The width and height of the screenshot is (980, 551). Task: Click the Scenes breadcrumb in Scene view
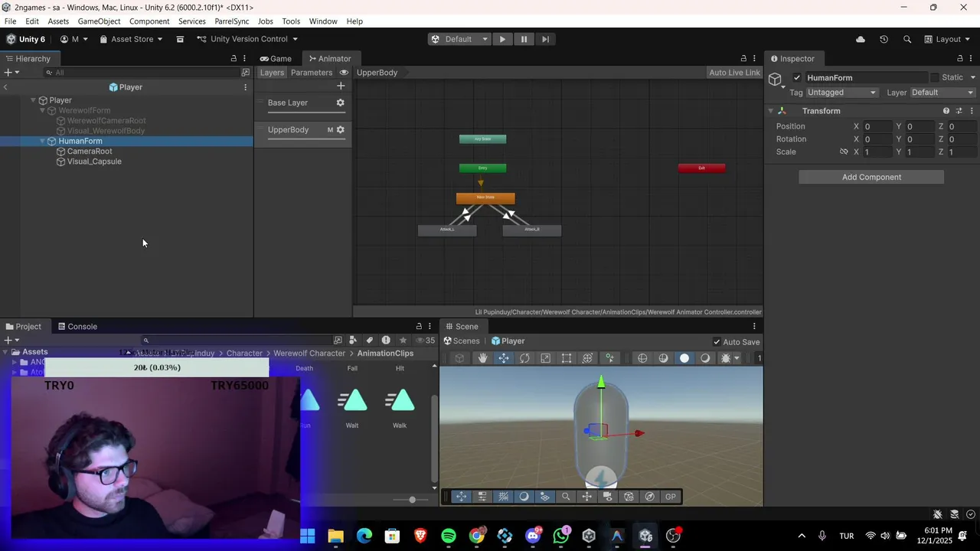[460, 341]
